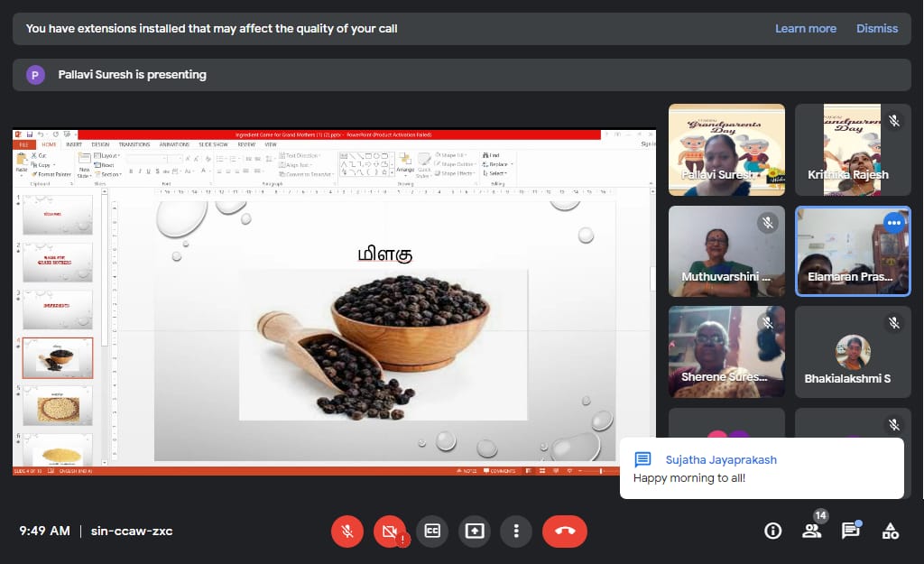
Task: Show the participants list
Action: (812, 531)
